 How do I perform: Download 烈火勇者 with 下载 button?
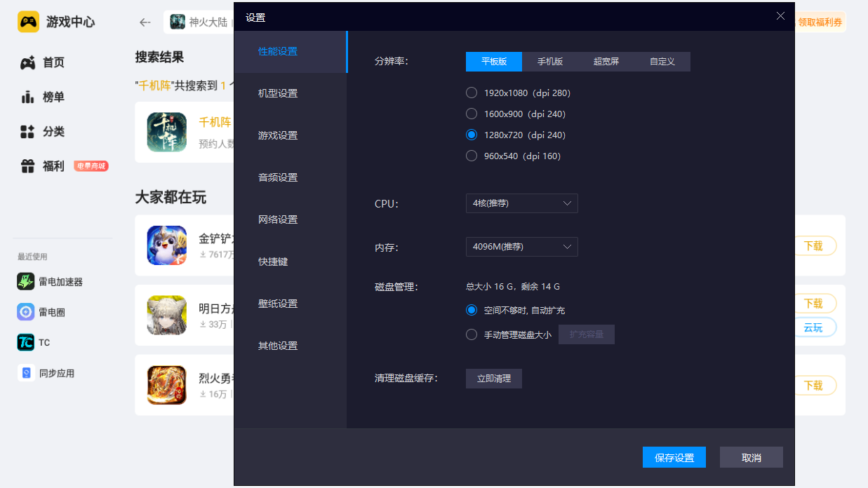(815, 386)
